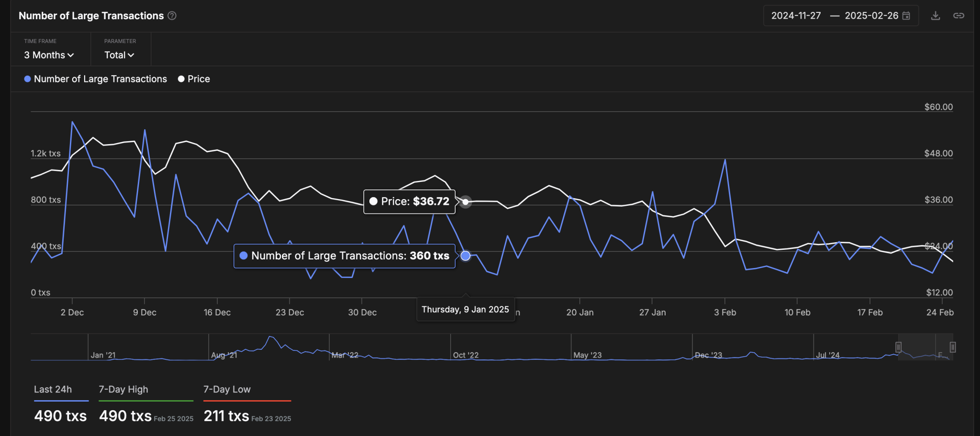
Task: Copy the chart link icon
Action: (x=958, y=16)
